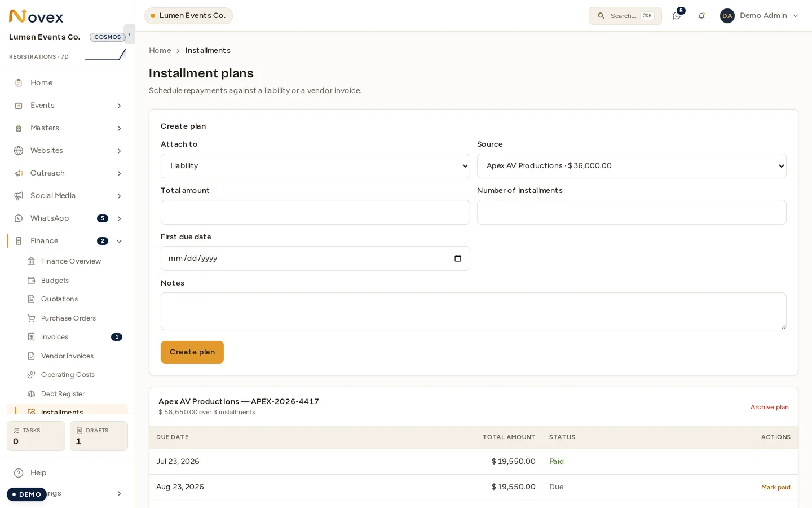Click the Finance Overview bank icon

32,261
